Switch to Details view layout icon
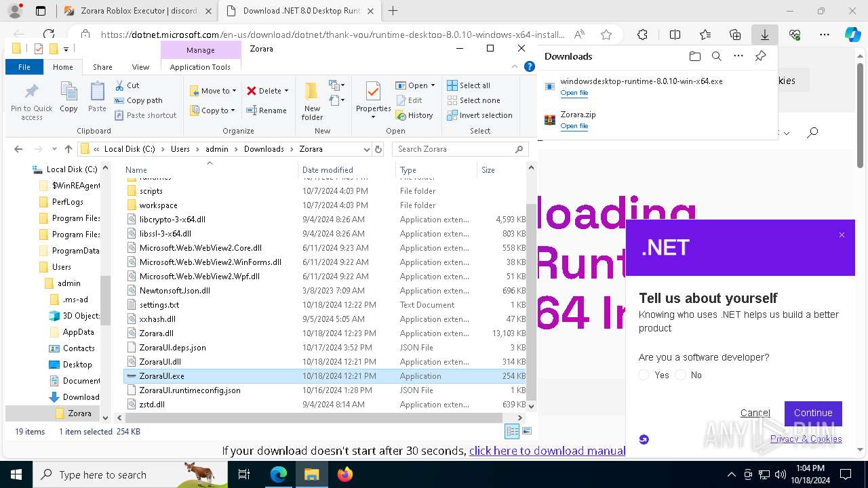The height and width of the screenshot is (488, 868). pyautogui.click(x=512, y=431)
